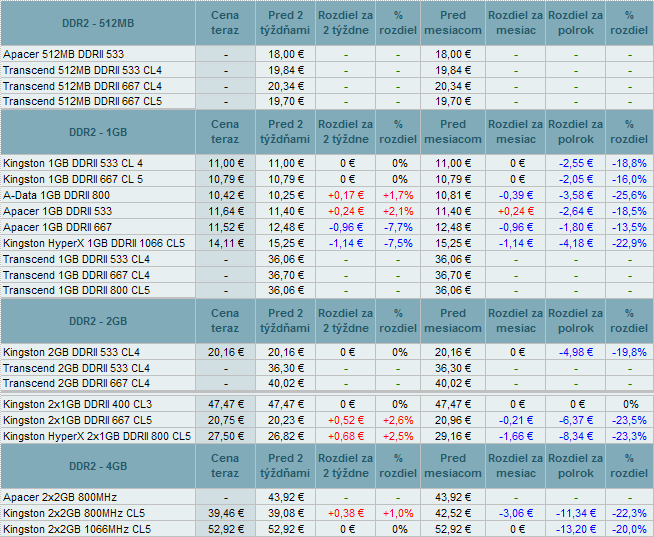654x537 pixels.
Task: Click the blue -3,06 € monthly difference
Action: [516, 513]
